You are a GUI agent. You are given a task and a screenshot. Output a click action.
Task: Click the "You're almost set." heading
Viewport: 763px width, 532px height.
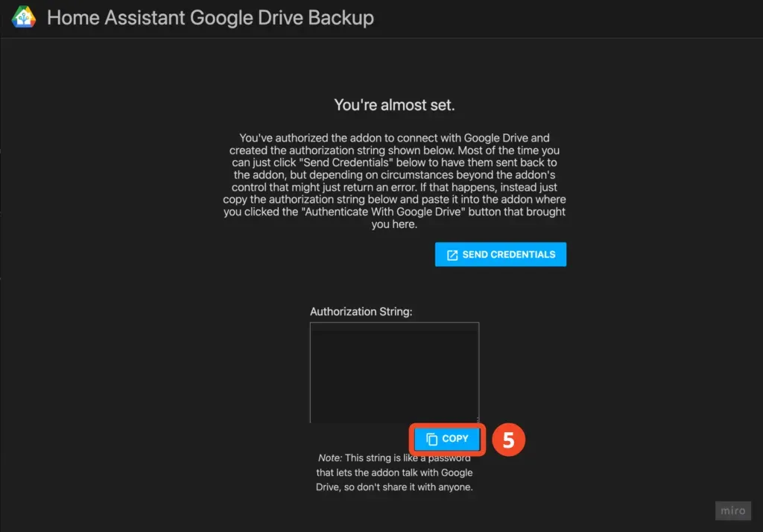394,105
